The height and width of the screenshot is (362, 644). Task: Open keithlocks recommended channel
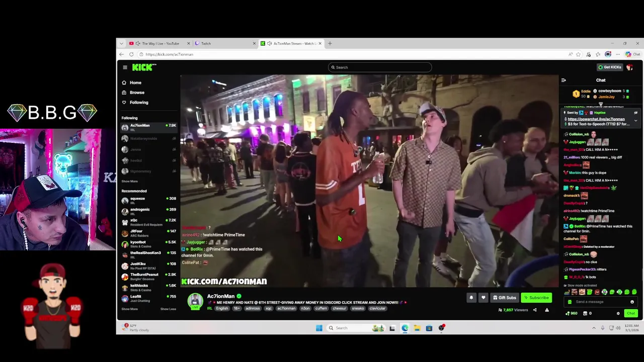pos(149,288)
